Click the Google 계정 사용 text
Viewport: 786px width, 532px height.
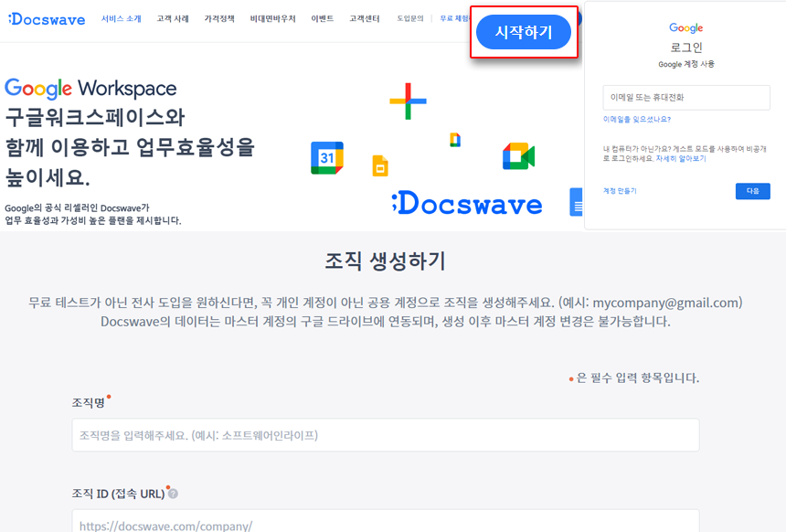(x=686, y=64)
